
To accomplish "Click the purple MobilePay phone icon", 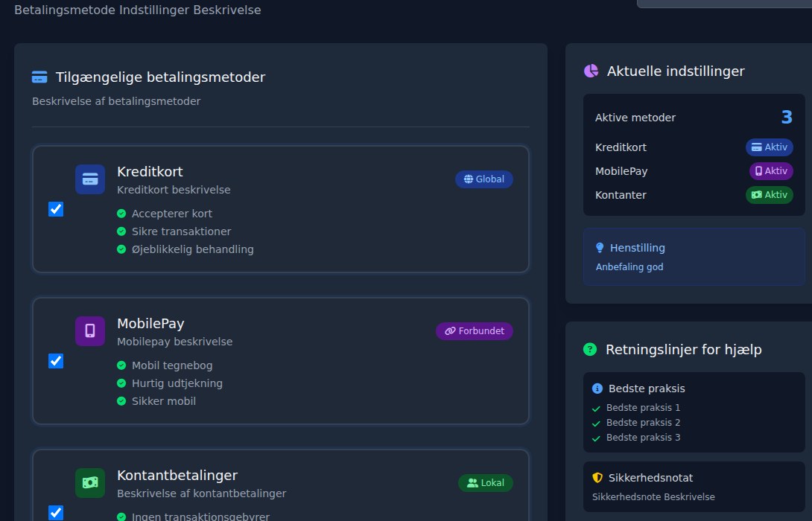I will click(x=90, y=331).
